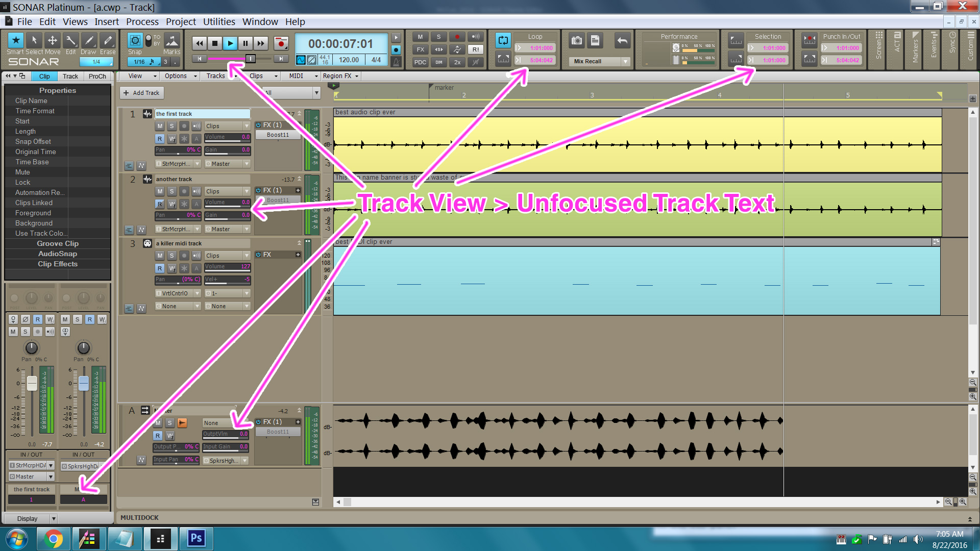The image size is (980, 551).
Task: Mute the first track
Action: 160,126
